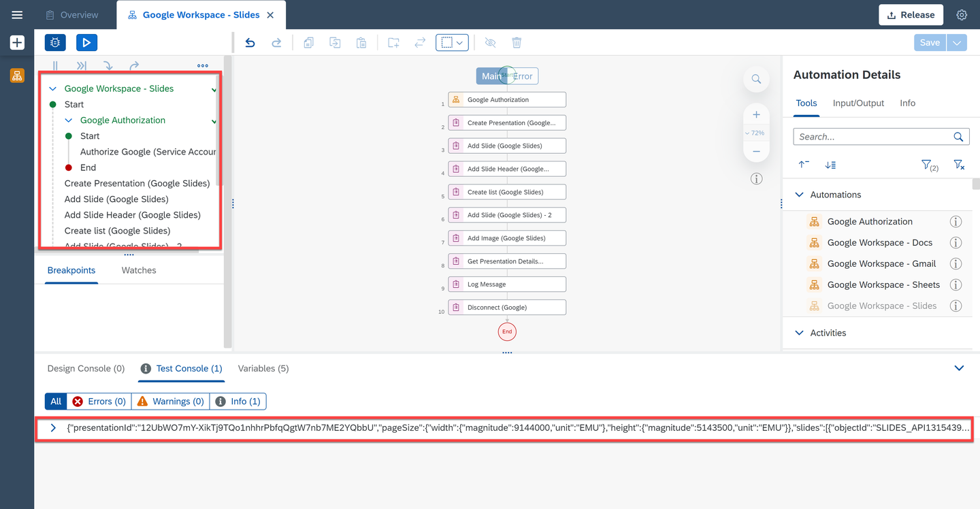Show info for Google Workspace - Docs

[x=955, y=243]
